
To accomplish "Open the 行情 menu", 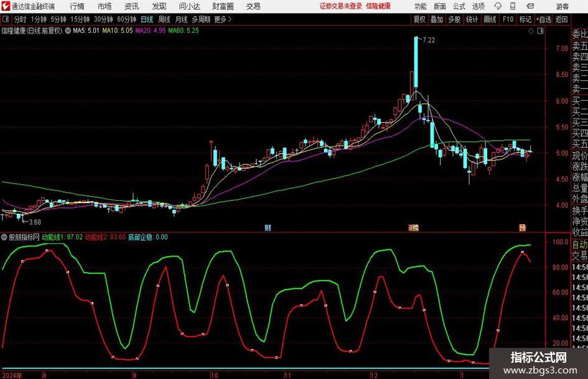I will point(77,6).
